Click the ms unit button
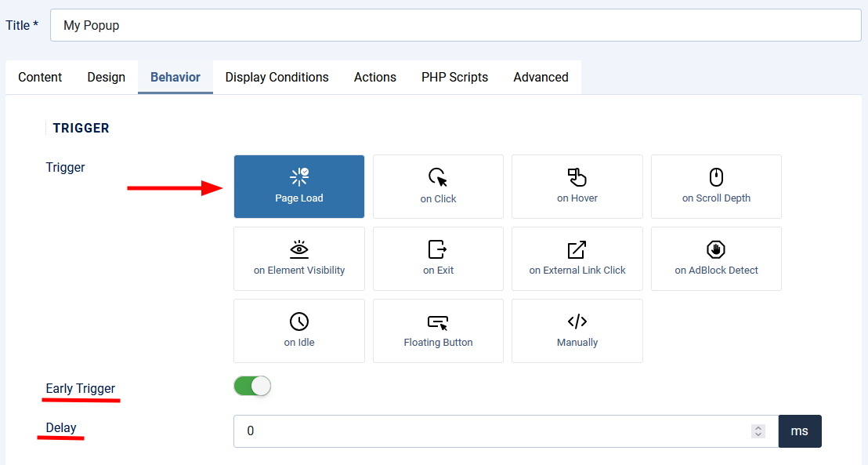 [800, 431]
